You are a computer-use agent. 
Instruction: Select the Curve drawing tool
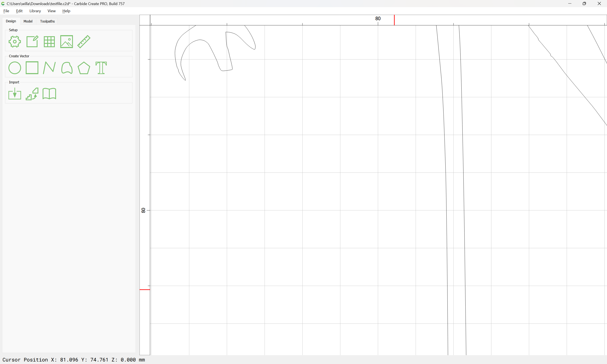67,68
